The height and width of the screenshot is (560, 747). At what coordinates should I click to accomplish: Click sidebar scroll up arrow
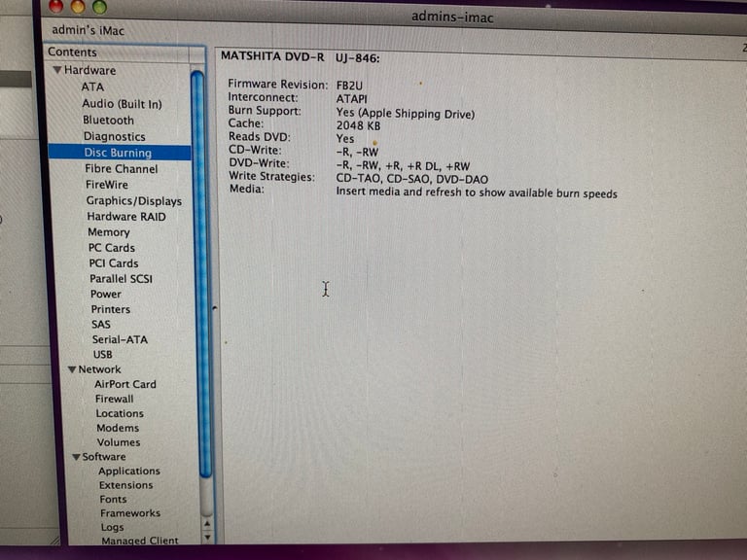207,524
